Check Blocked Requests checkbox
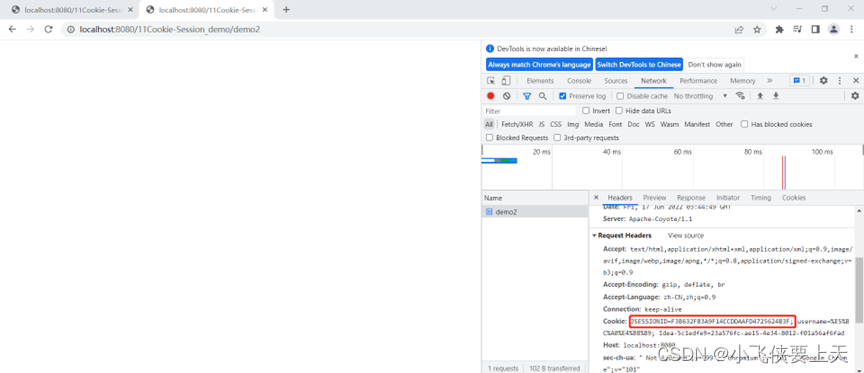 pyautogui.click(x=489, y=138)
